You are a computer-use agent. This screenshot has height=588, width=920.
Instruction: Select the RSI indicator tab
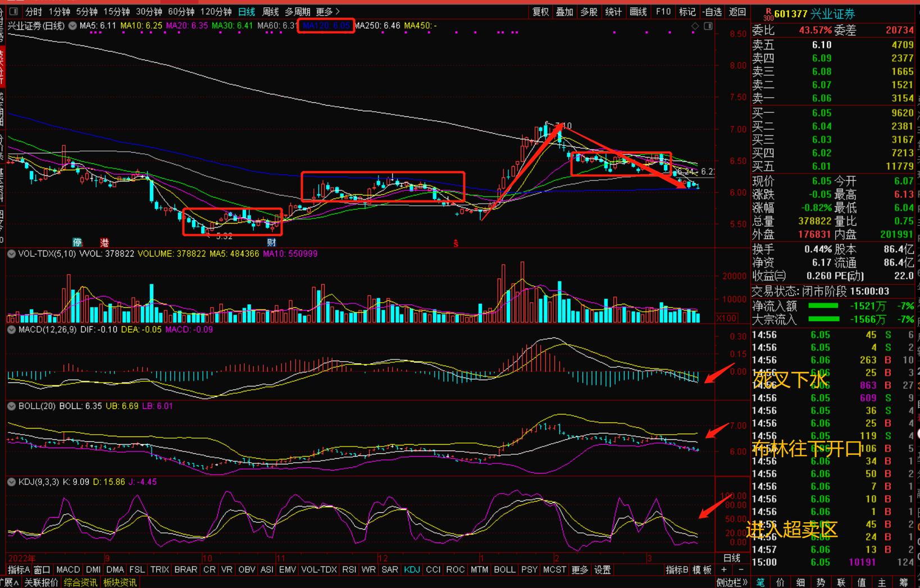349,569
